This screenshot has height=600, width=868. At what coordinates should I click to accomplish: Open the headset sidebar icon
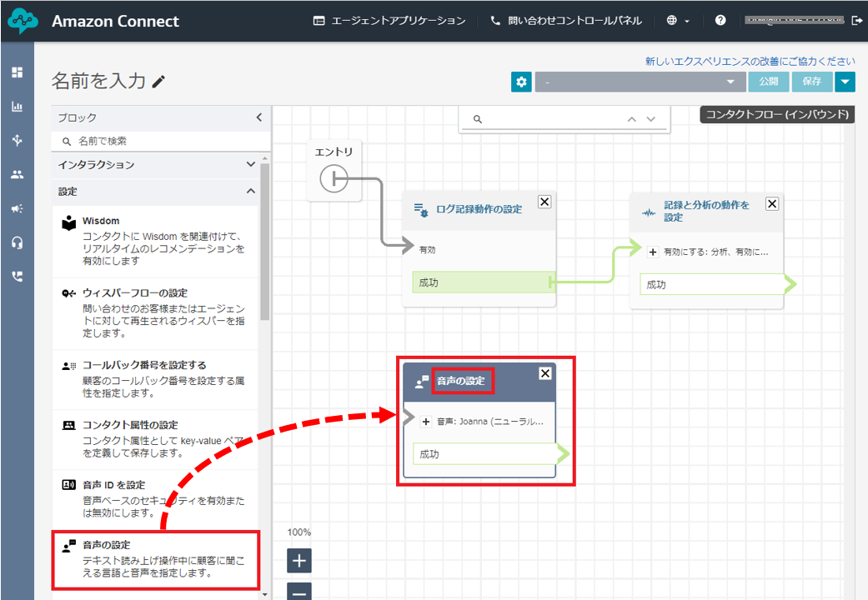click(x=18, y=242)
